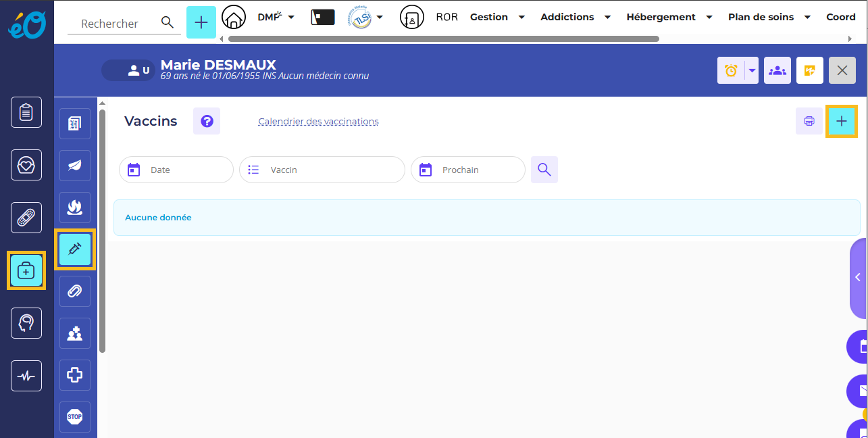
Task: Click the alarm clock reminder icon
Action: click(x=731, y=70)
